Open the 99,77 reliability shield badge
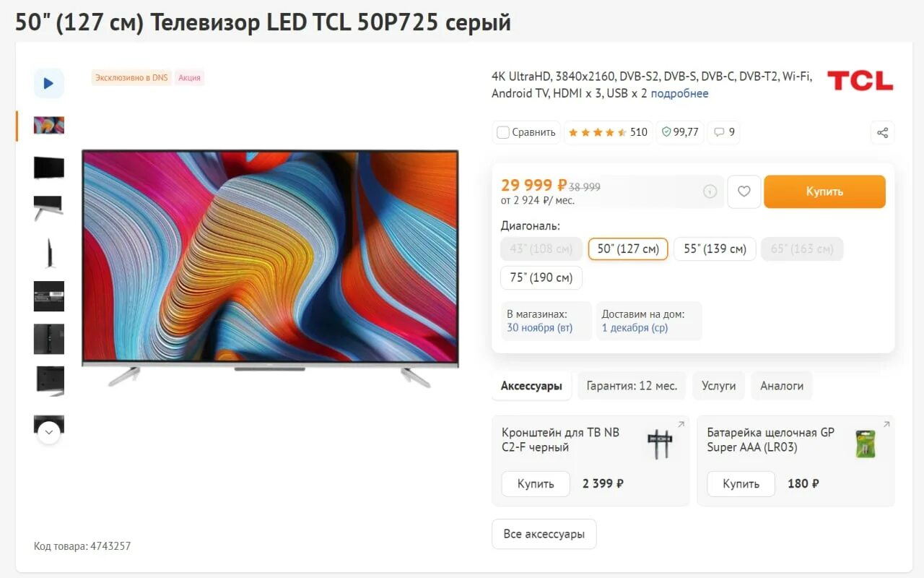The height and width of the screenshot is (578, 924). [680, 132]
